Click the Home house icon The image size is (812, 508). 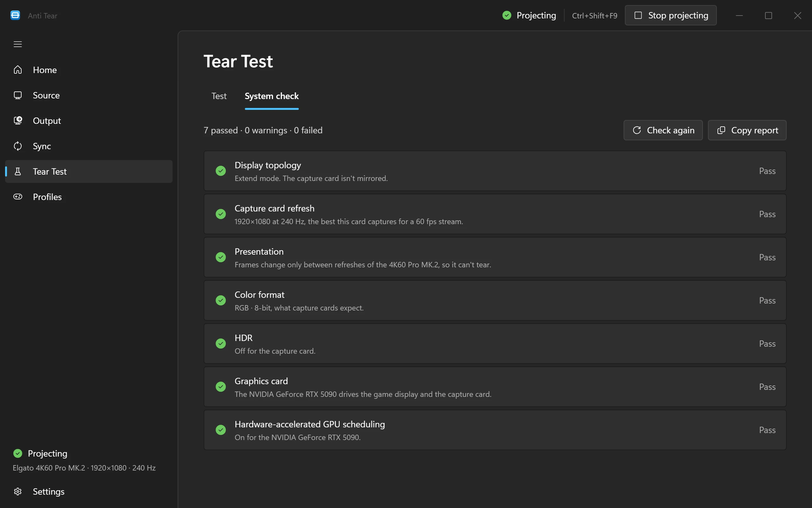18,70
